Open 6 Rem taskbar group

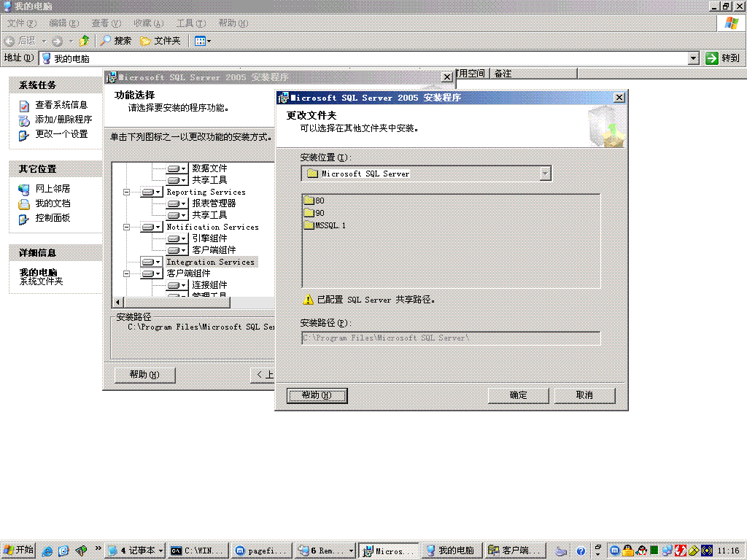coord(325,551)
